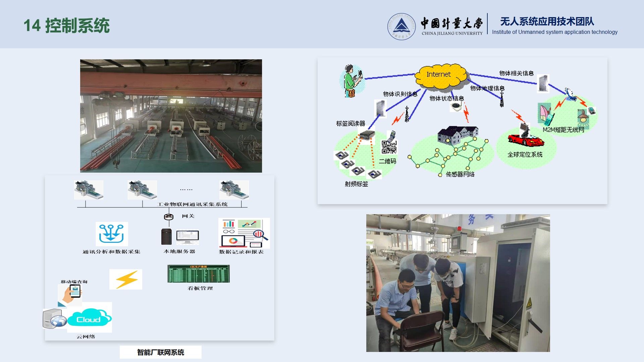Click the communication analysis data collection icon
This screenshot has width=644, height=362.
tap(111, 234)
